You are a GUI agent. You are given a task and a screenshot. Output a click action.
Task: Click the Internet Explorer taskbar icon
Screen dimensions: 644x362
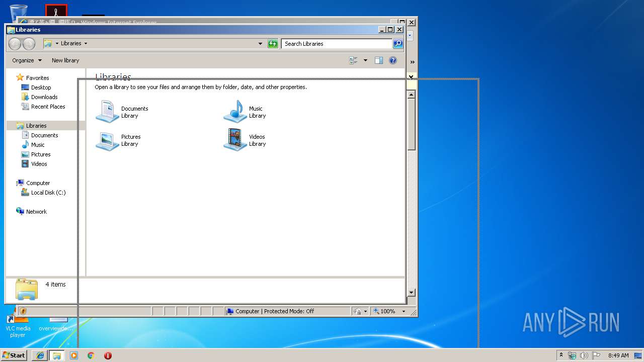point(40,355)
